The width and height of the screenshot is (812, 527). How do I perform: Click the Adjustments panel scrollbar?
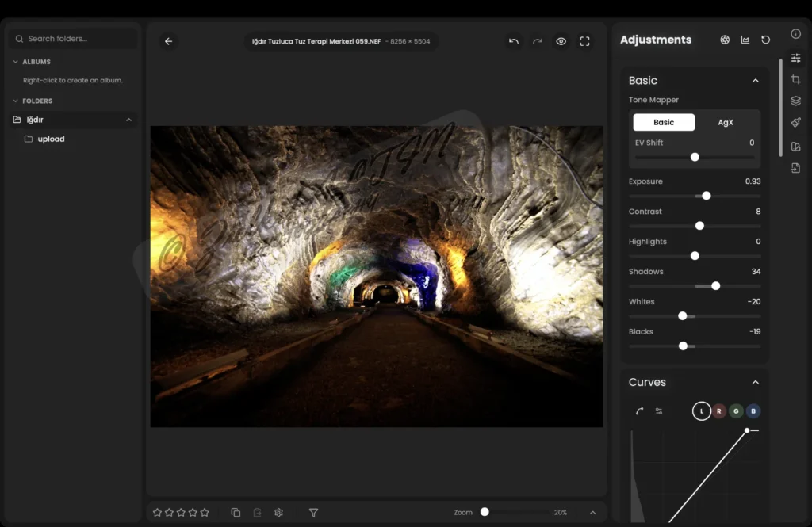click(x=780, y=108)
